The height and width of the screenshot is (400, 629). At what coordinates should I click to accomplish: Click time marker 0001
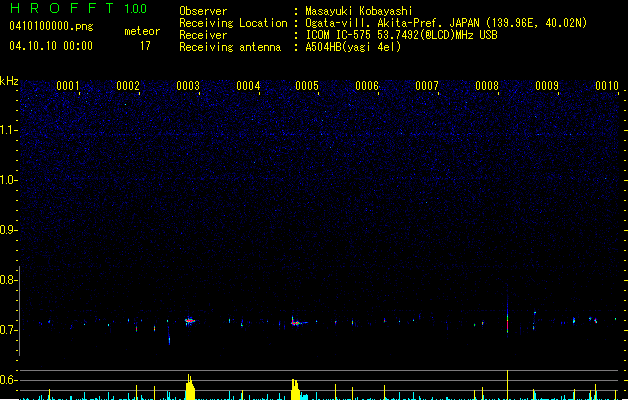coord(68,85)
